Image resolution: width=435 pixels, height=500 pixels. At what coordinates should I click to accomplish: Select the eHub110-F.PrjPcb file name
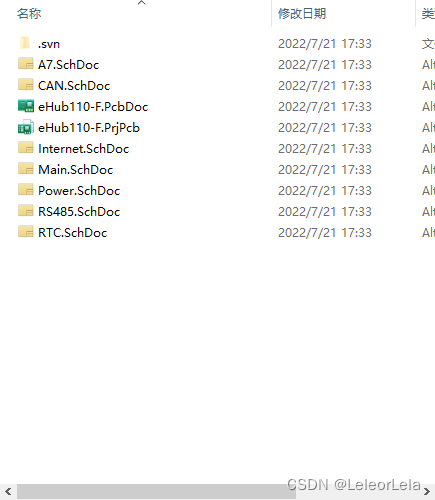pos(89,128)
